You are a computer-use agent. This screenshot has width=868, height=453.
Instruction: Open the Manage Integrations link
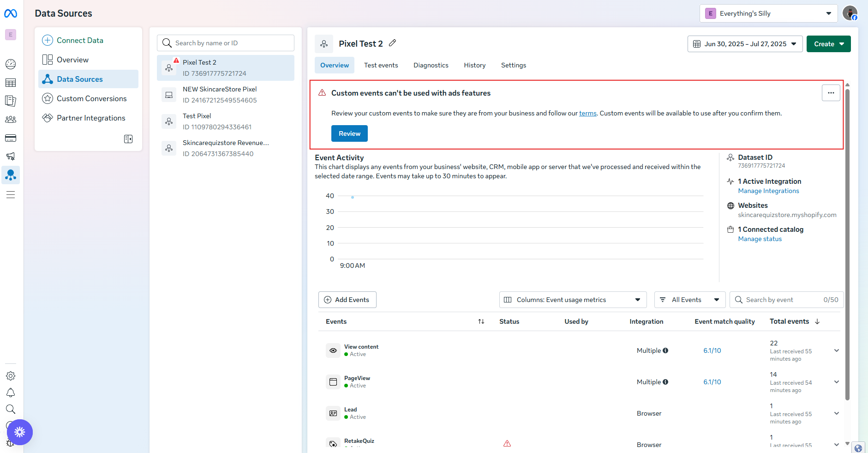coord(768,191)
